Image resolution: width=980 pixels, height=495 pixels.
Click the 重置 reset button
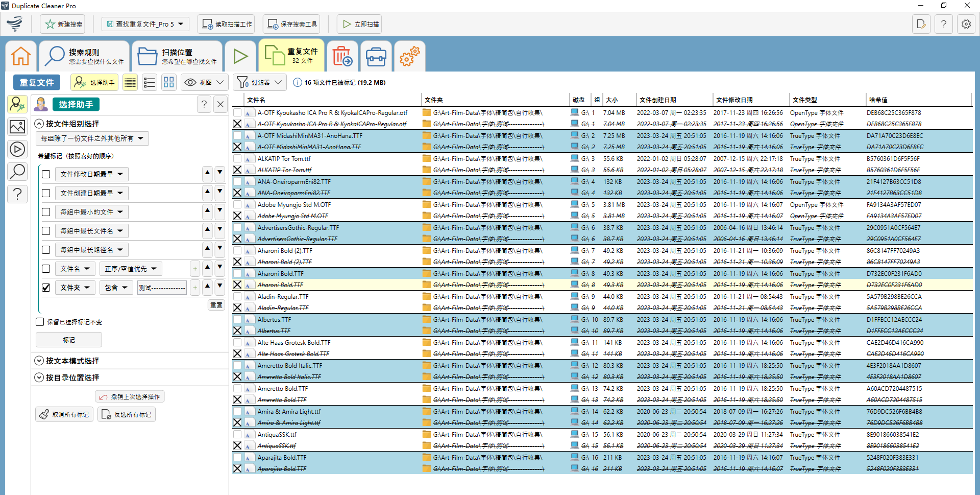(216, 305)
